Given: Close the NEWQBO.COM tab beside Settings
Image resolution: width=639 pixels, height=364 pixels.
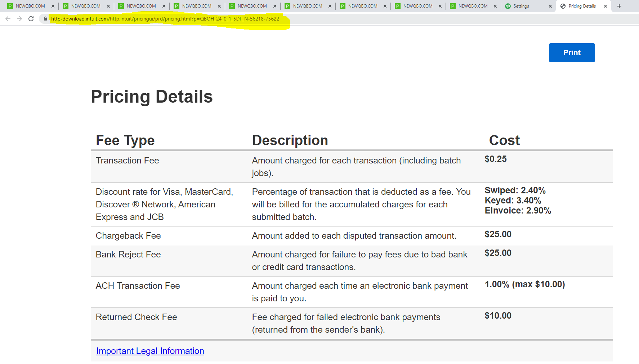Looking at the screenshot, I should coord(495,6).
